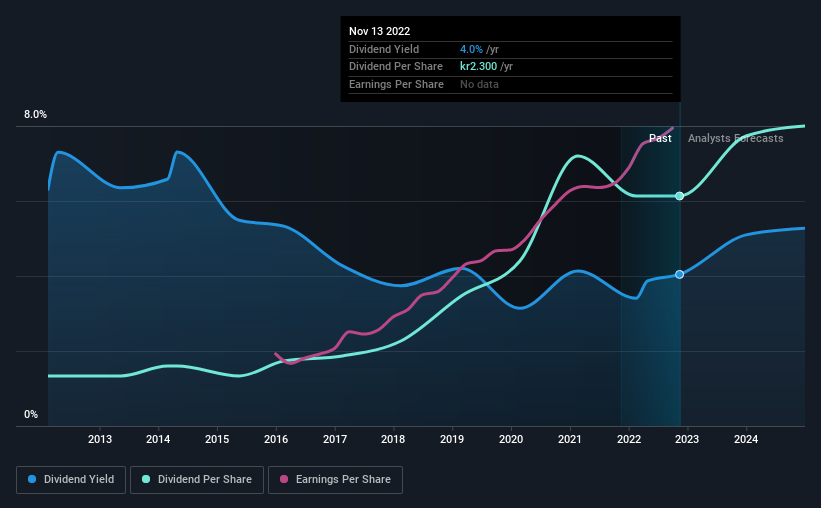Click the Analysts Forecasts label
The image size is (821, 508).
(x=736, y=138)
